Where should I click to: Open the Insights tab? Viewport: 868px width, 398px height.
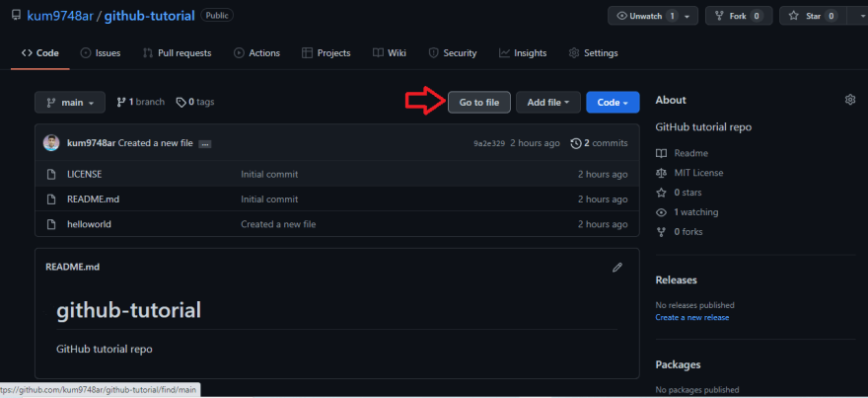[x=523, y=53]
